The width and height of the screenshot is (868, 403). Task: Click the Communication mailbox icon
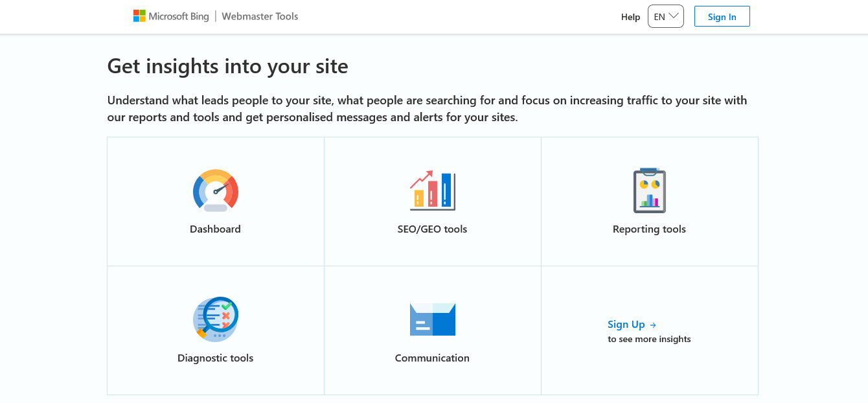point(433,319)
